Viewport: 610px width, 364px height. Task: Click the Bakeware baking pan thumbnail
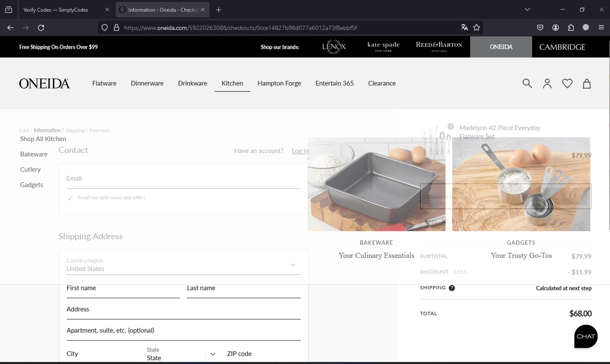coord(376,184)
